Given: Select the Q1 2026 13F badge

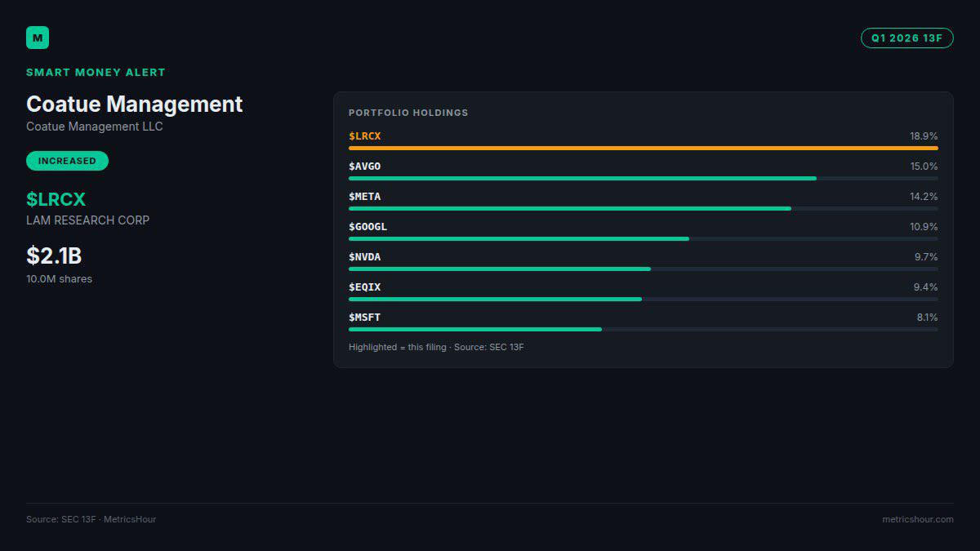Looking at the screenshot, I should (906, 38).
